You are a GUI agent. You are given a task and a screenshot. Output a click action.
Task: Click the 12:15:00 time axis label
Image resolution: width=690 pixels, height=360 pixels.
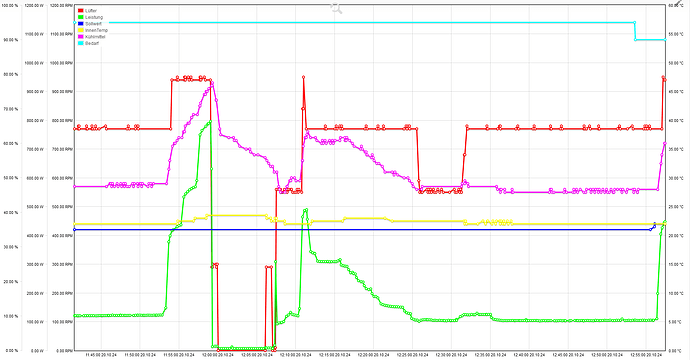(x=335, y=355)
